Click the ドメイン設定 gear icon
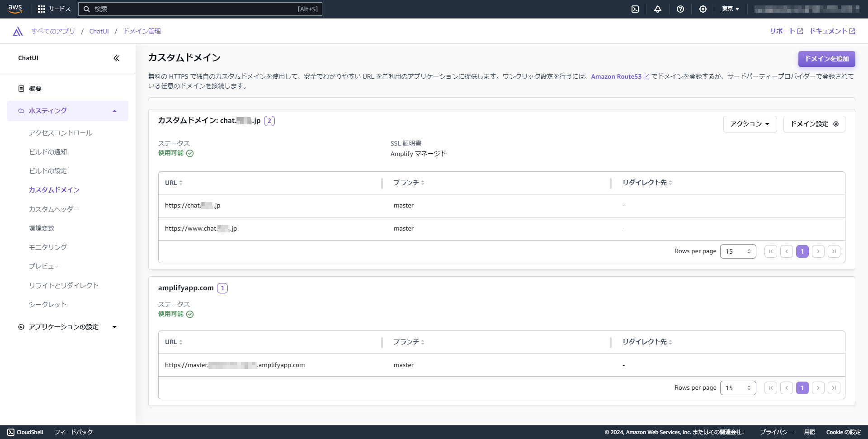This screenshot has height=439, width=868. [x=836, y=124]
